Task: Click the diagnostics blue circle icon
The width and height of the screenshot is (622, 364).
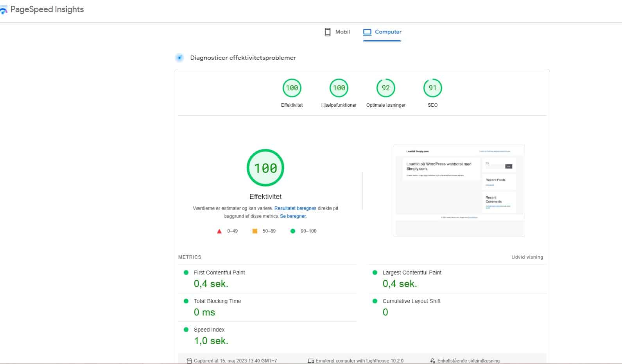Action: [x=179, y=58]
